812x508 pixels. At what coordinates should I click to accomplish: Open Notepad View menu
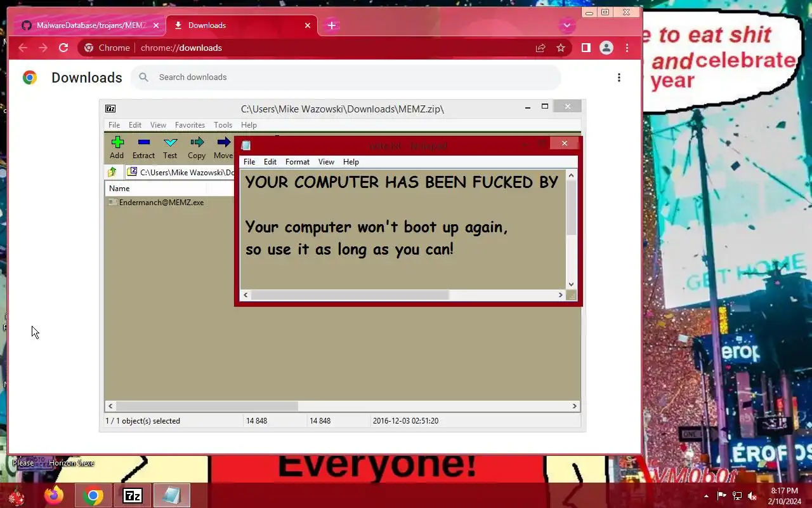(x=326, y=162)
